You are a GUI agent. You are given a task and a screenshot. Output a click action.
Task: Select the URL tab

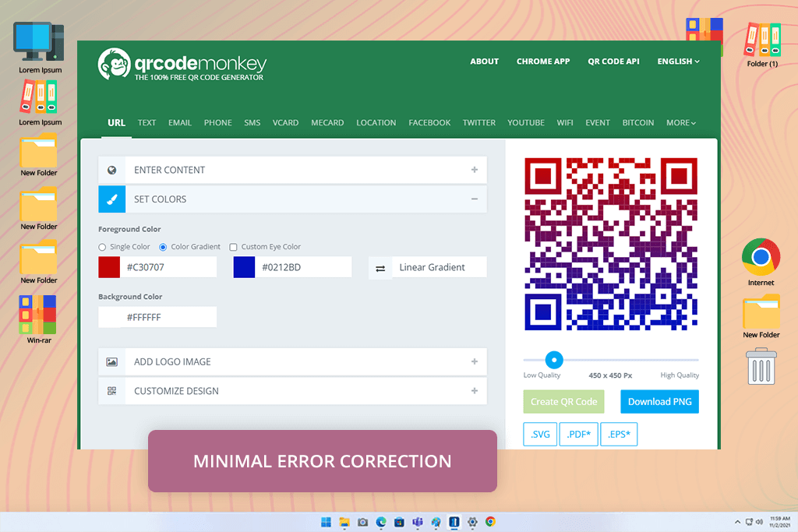point(116,122)
